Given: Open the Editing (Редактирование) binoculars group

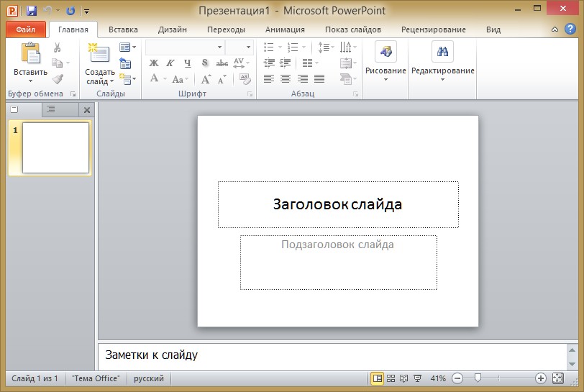Looking at the screenshot, I should 442,60.
